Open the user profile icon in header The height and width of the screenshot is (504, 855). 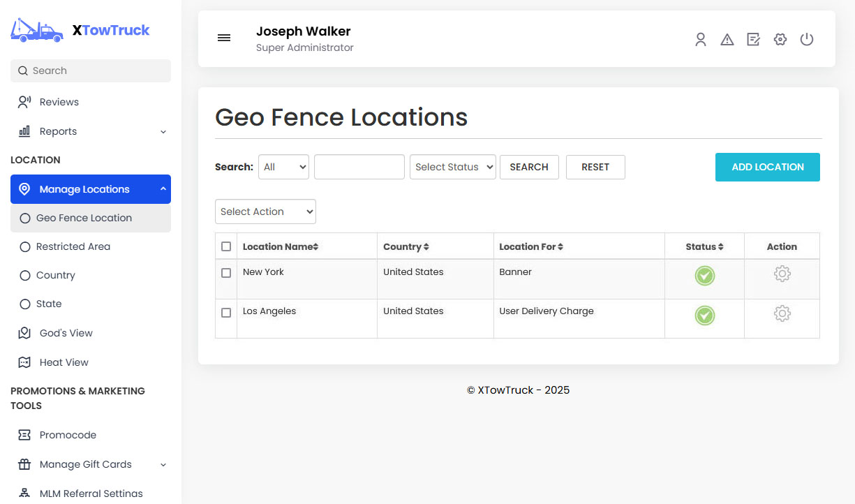pos(701,40)
